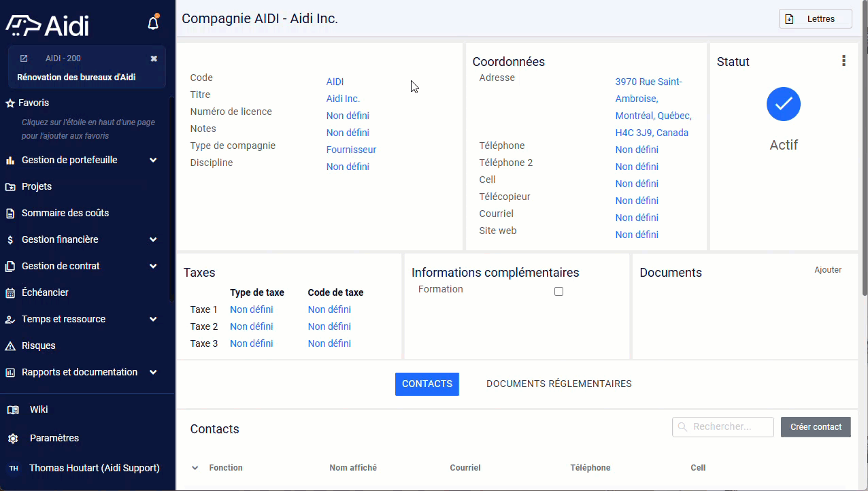This screenshot has width=868, height=491.
Task: Toggle the Formation checkbox
Action: click(558, 291)
